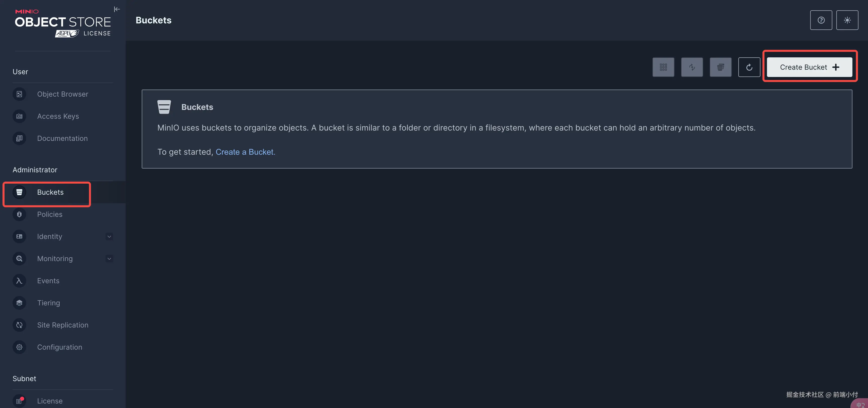Viewport: 868px width, 408px height.
Task: Refresh the bucket list
Action: coord(749,67)
